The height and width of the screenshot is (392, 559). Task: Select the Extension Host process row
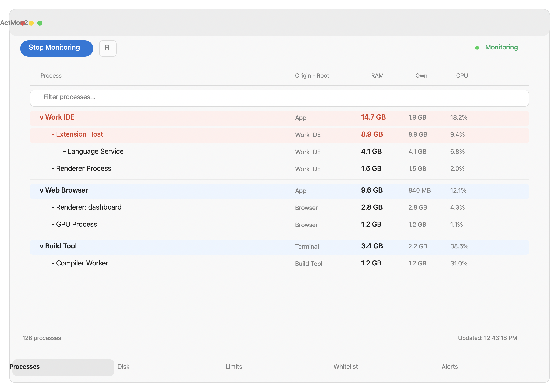click(279, 135)
